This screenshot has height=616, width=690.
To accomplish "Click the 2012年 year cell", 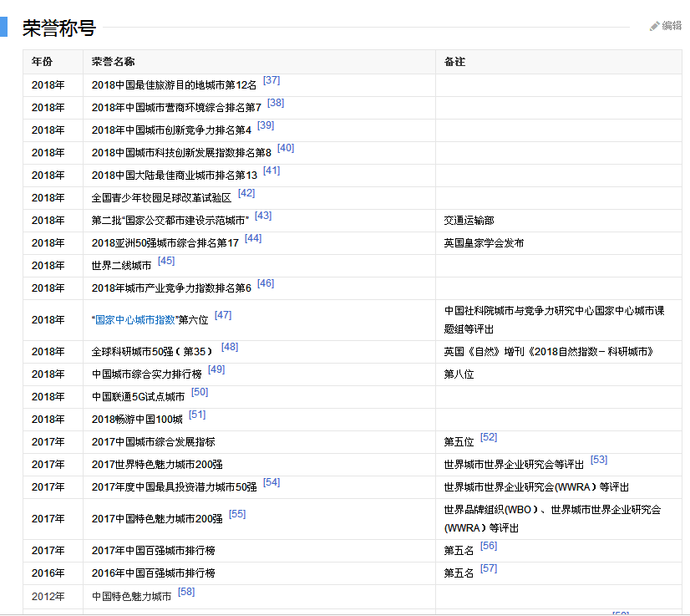I will [x=48, y=597].
